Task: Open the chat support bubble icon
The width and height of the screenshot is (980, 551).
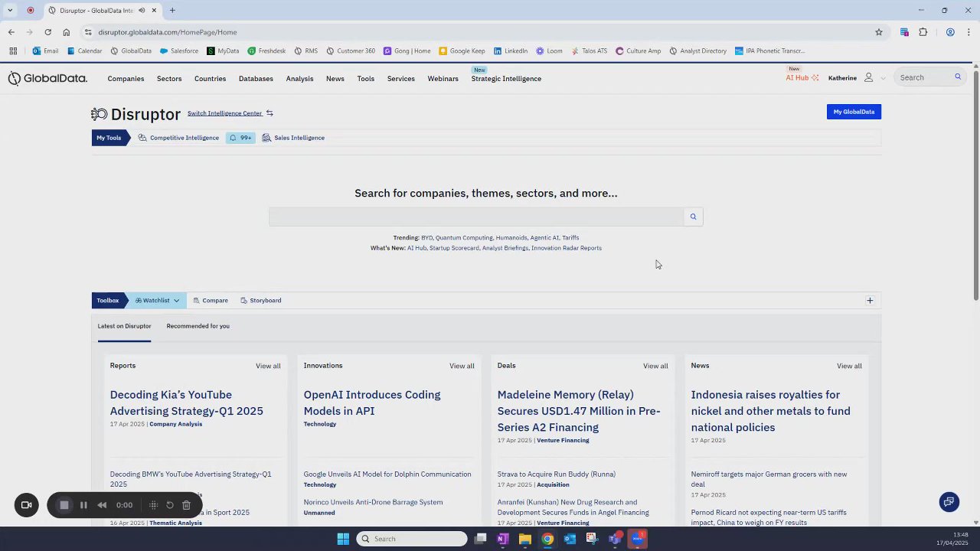Action: tap(949, 502)
